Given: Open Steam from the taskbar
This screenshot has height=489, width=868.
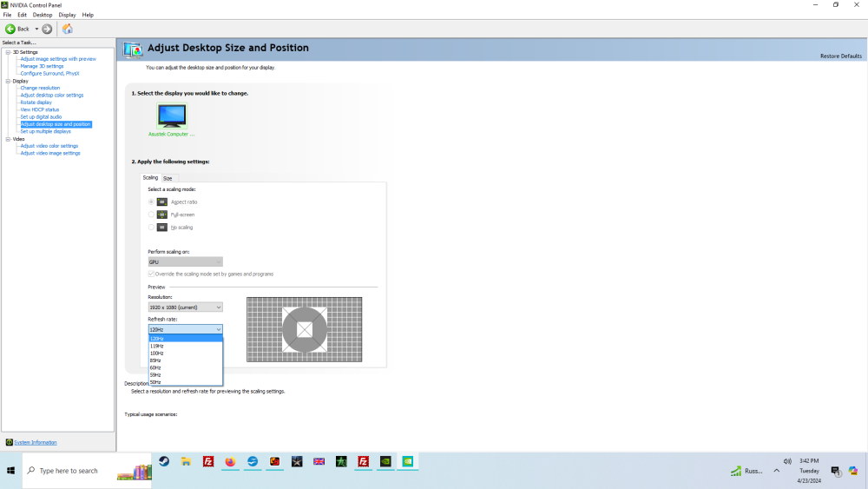Looking at the screenshot, I should click(164, 462).
